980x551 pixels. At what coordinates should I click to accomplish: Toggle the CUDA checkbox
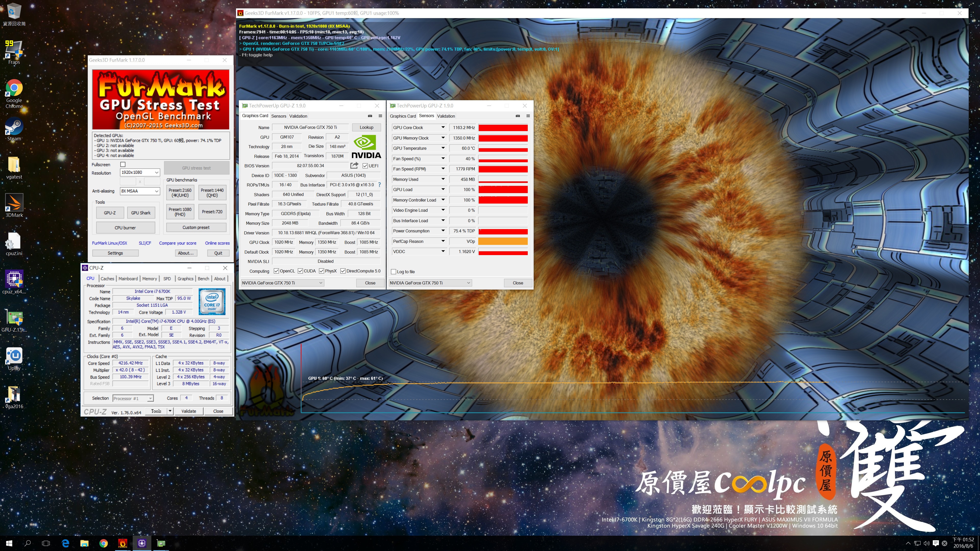[x=301, y=271]
